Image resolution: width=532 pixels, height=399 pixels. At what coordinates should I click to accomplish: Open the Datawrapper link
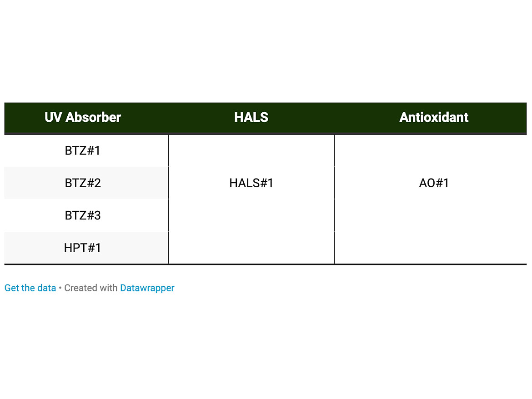(x=147, y=288)
